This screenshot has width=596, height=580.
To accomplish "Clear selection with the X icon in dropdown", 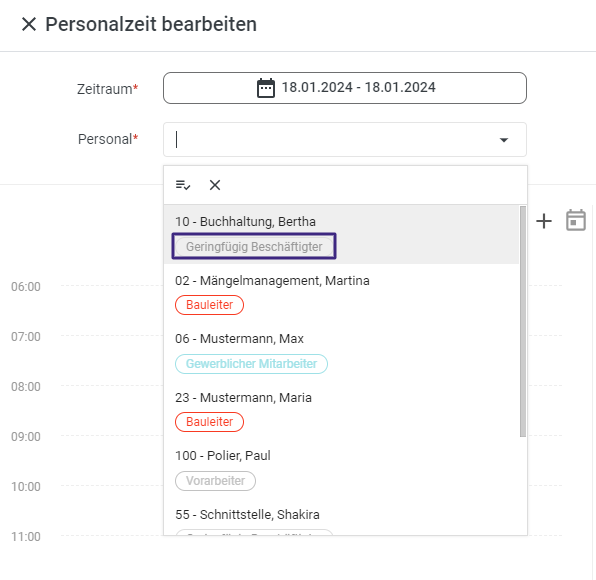I will click(215, 185).
